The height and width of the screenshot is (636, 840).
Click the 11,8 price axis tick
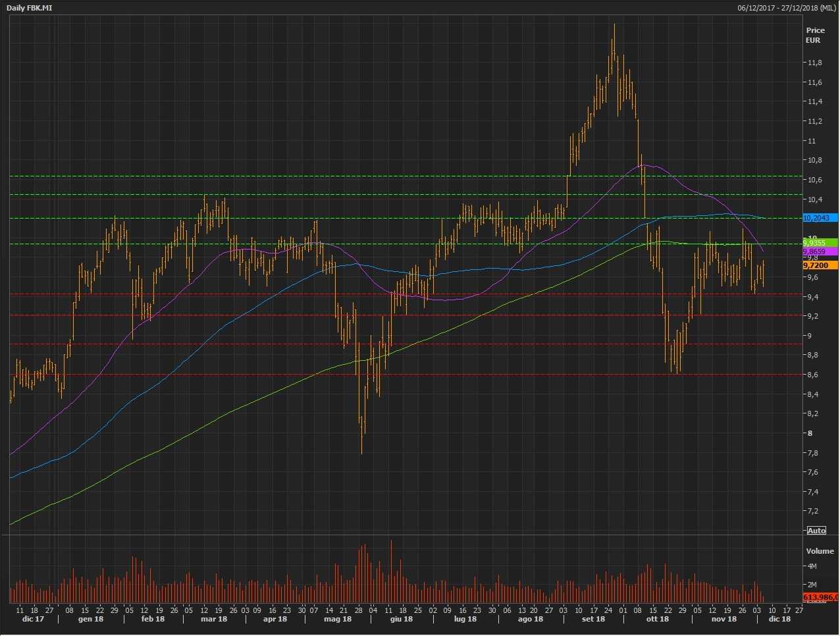pyautogui.click(x=815, y=63)
